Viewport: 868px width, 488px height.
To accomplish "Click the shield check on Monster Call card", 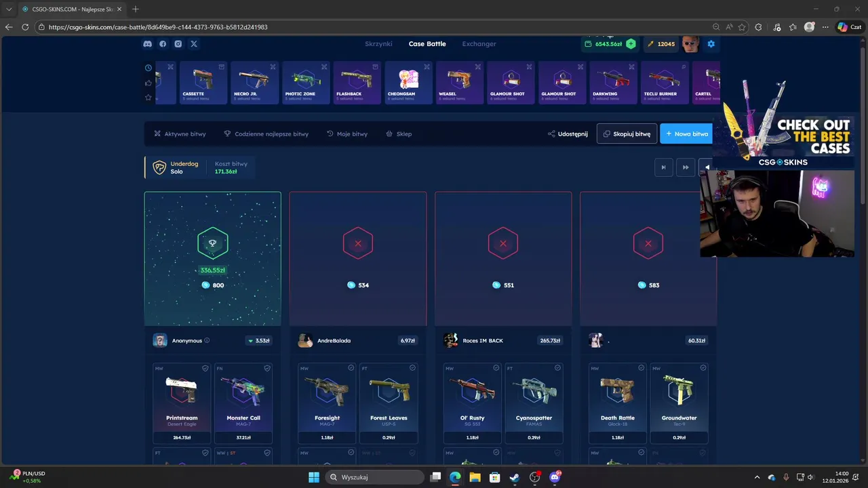I will click(267, 368).
